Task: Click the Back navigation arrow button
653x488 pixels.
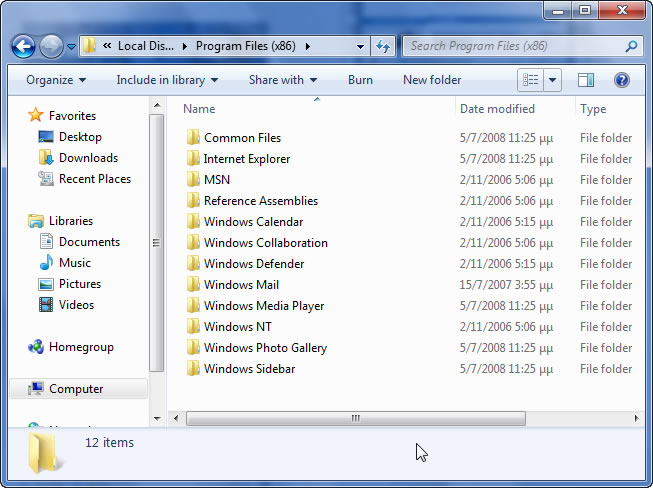Action: tap(23, 46)
